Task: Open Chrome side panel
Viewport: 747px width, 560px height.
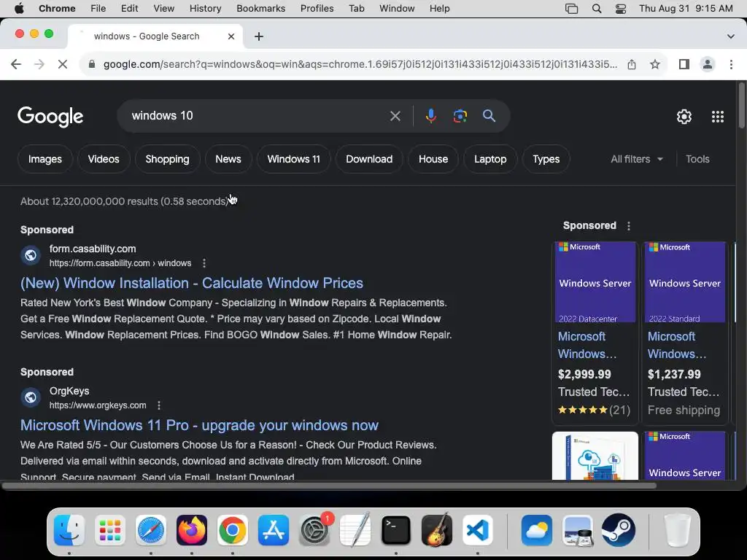Action: click(684, 64)
